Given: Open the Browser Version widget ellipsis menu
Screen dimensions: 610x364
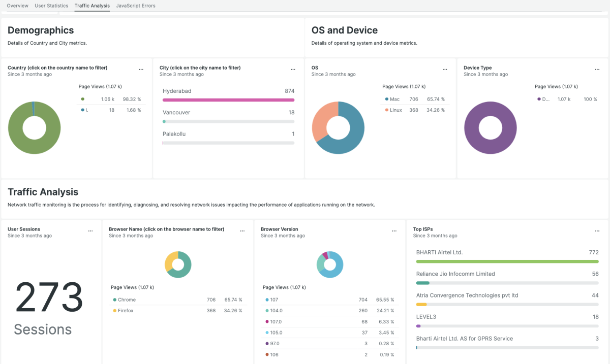Looking at the screenshot, I should (x=394, y=231).
